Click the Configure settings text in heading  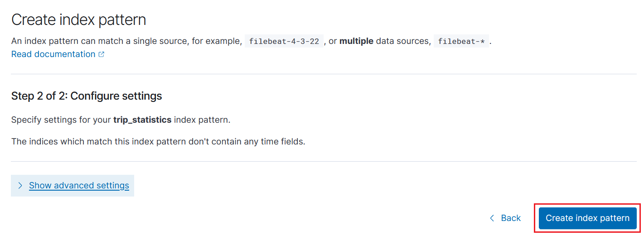116,96
